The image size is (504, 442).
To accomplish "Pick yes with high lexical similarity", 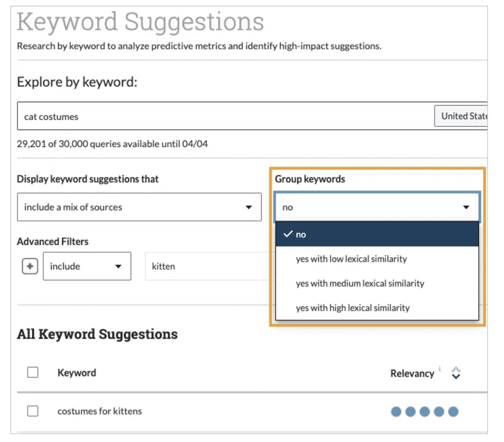I will (x=353, y=308).
